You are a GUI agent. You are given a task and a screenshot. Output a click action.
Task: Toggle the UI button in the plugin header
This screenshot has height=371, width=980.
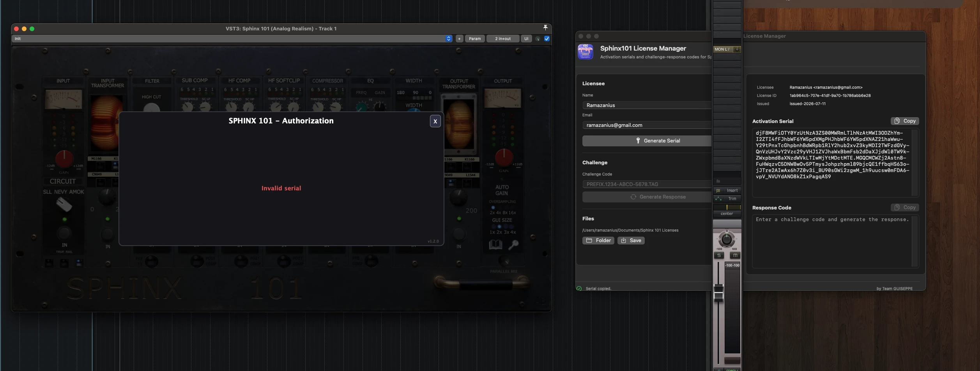pos(526,39)
